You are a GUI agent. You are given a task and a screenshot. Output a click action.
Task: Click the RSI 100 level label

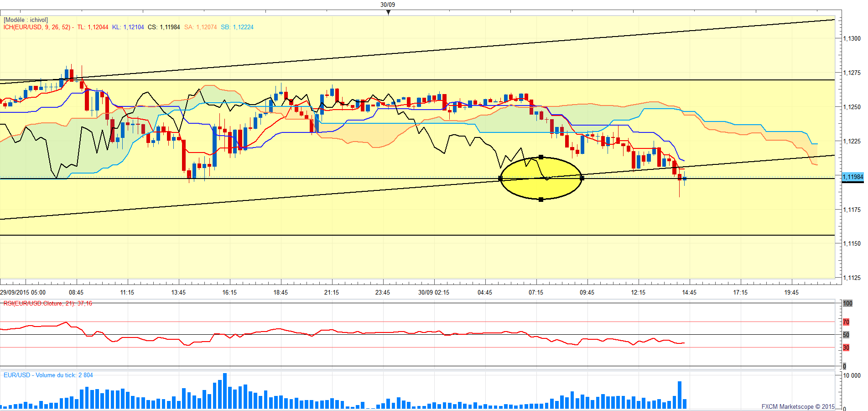click(847, 304)
